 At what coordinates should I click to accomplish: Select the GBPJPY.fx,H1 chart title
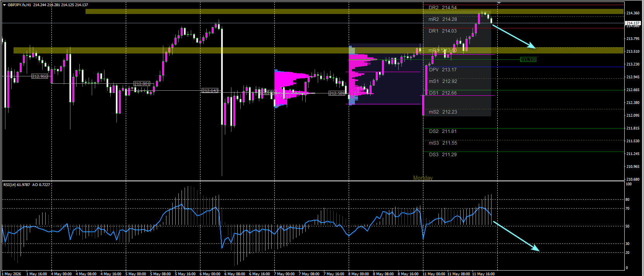19,5
